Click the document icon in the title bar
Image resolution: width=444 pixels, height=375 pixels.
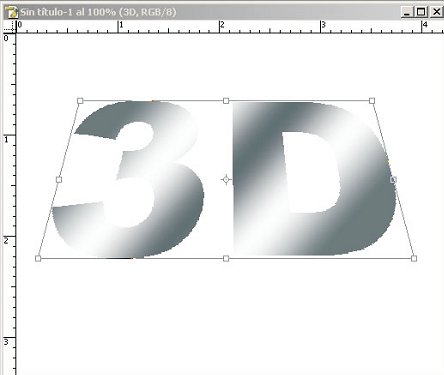pyautogui.click(x=11, y=12)
